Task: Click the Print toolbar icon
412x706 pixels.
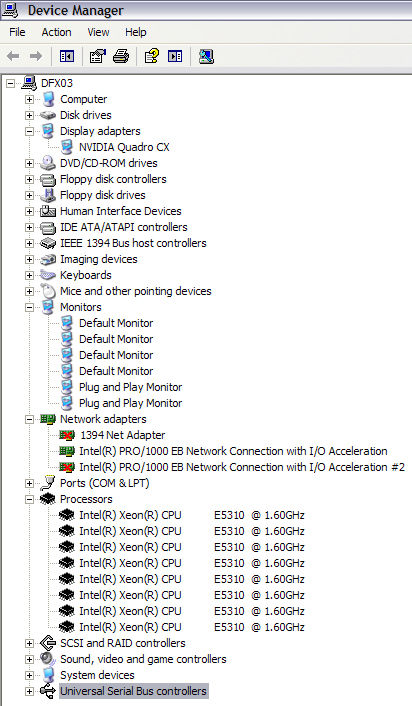Action: click(121, 56)
